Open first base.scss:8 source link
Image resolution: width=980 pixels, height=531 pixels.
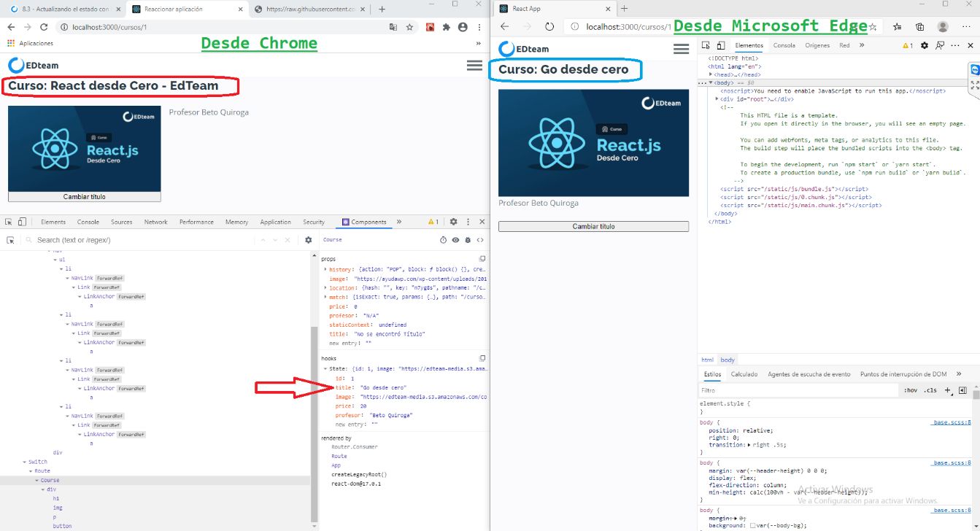point(952,422)
